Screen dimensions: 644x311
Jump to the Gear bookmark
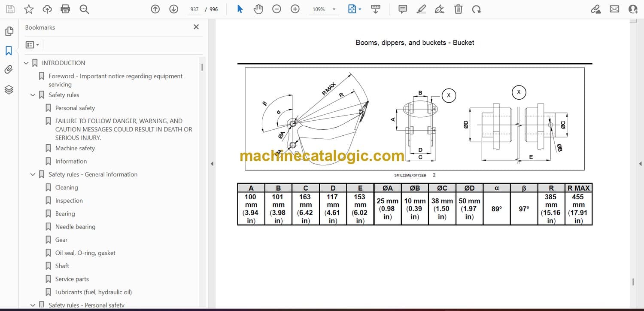[61, 240]
